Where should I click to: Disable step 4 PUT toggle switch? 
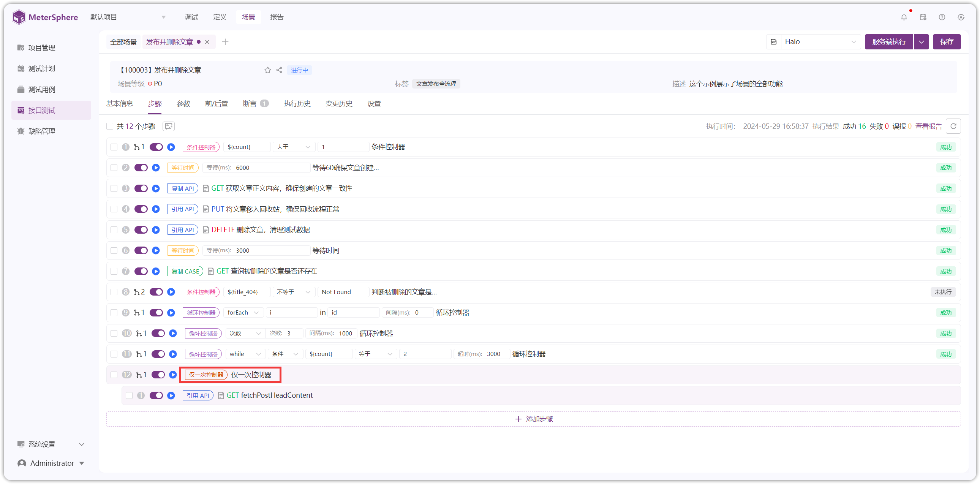click(141, 209)
